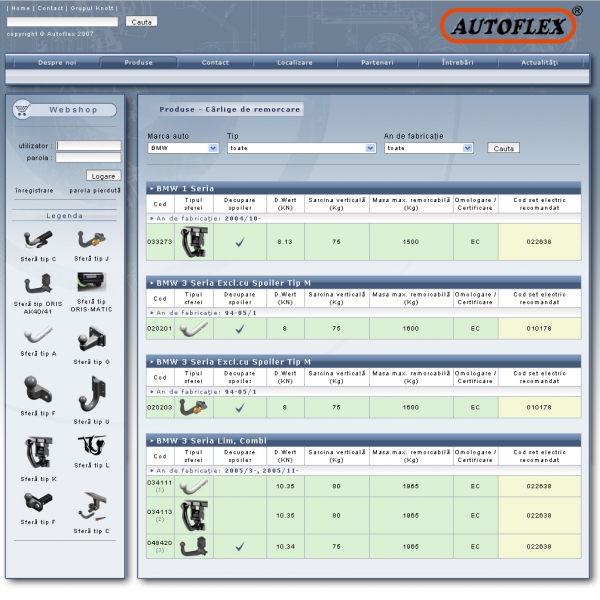Open the hitch image for product 020201
Screen dimensions: 600x600
(194, 329)
